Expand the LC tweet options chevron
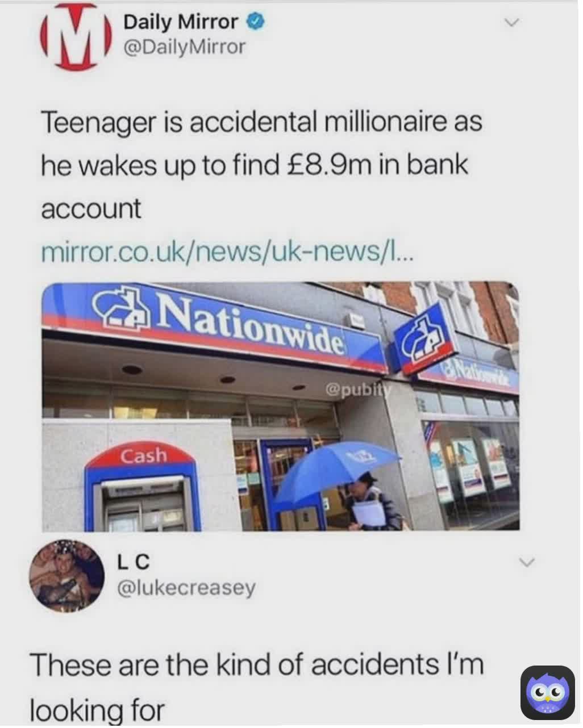Image resolution: width=583 pixels, height=728 pixels. click(527, 562)
